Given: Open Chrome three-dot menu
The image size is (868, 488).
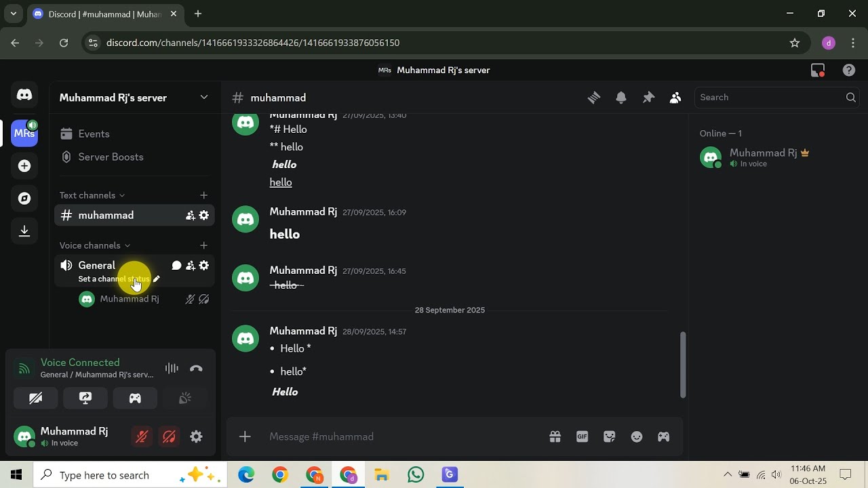Looking at the screenshot, I should (x=853, y=43).
